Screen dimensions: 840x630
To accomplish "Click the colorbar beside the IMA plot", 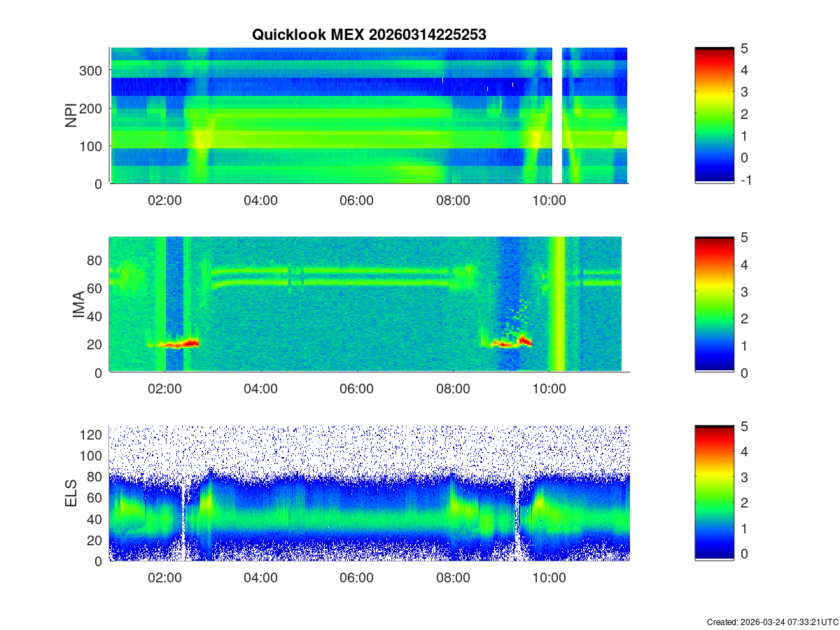I will 714,305.
